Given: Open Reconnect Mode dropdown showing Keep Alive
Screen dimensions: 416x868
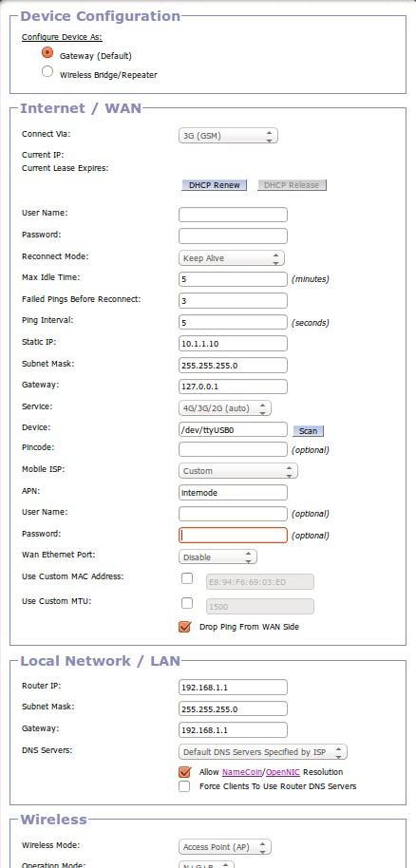Looking at the screenshot, I should 232,258.
